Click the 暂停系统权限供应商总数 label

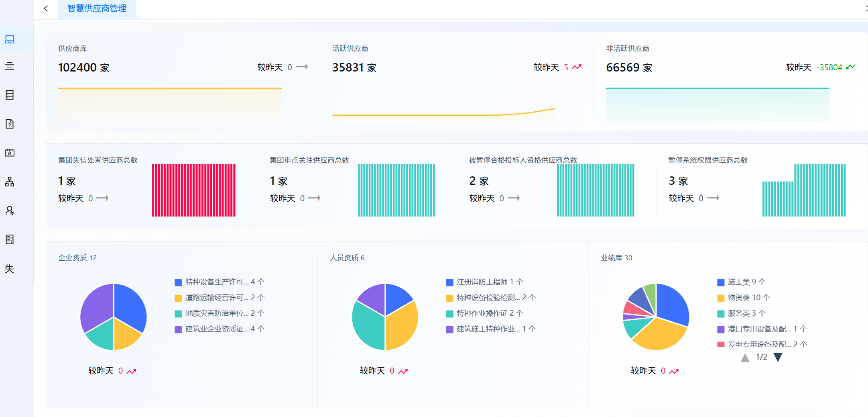tap(708, 160)
